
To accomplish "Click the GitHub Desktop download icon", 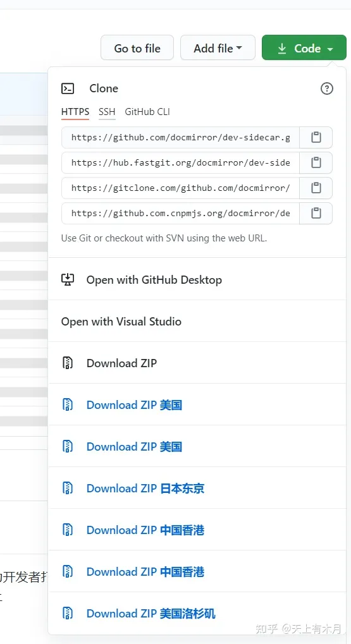I will point(68,280).
